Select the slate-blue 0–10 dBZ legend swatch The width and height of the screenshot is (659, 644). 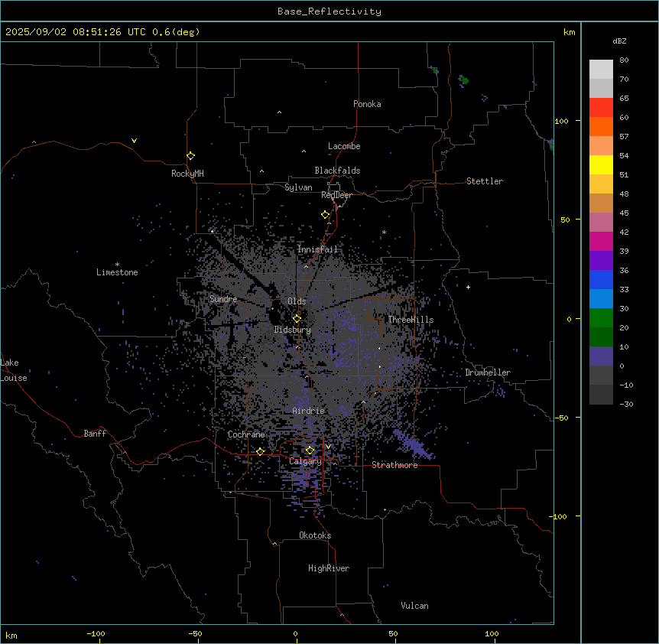(x=601, y=356)
